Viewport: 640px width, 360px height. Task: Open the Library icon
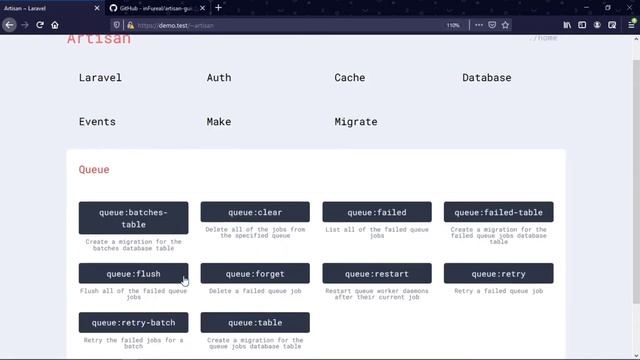point(567,25)
